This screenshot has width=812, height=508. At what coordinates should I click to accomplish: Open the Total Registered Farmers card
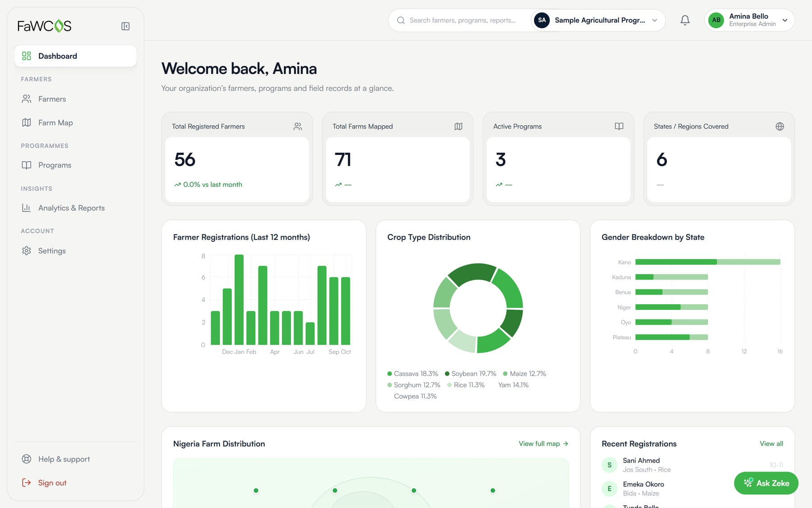click(237, 159)
